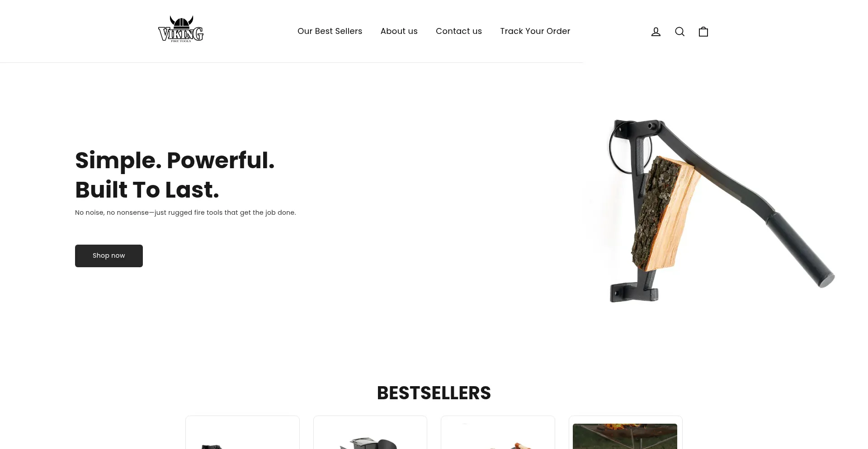Open the first bestseller product card
The height and width of the screenshot is (449, 868).
click(242, 432)
